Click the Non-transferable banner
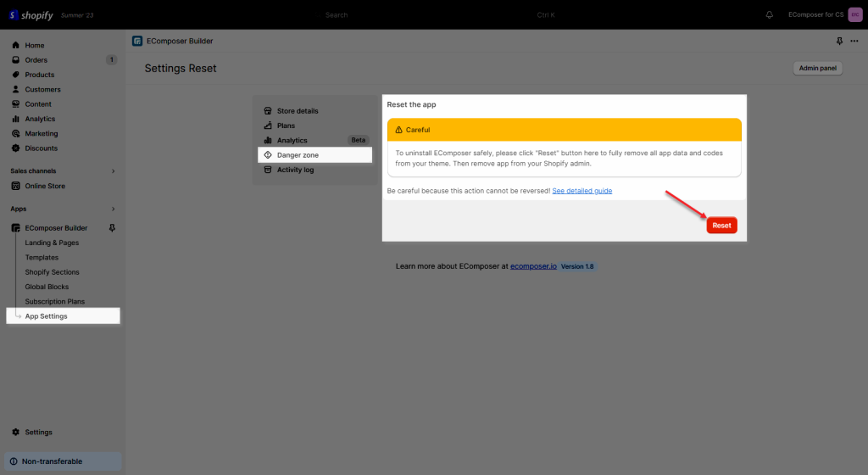Image resolution: width=868 pixels, height=475 pixels. click(x=63, y=461)
